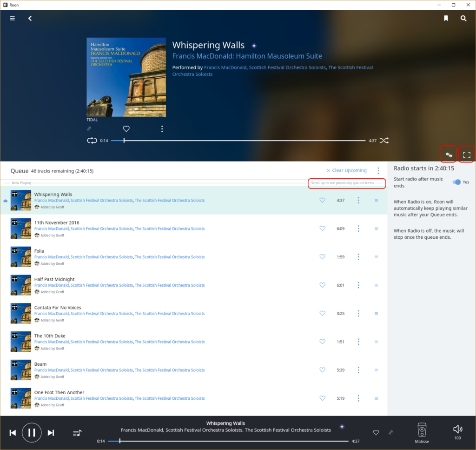Toggle the loop repeat icon
476x450 pixels.
(92, 141)
